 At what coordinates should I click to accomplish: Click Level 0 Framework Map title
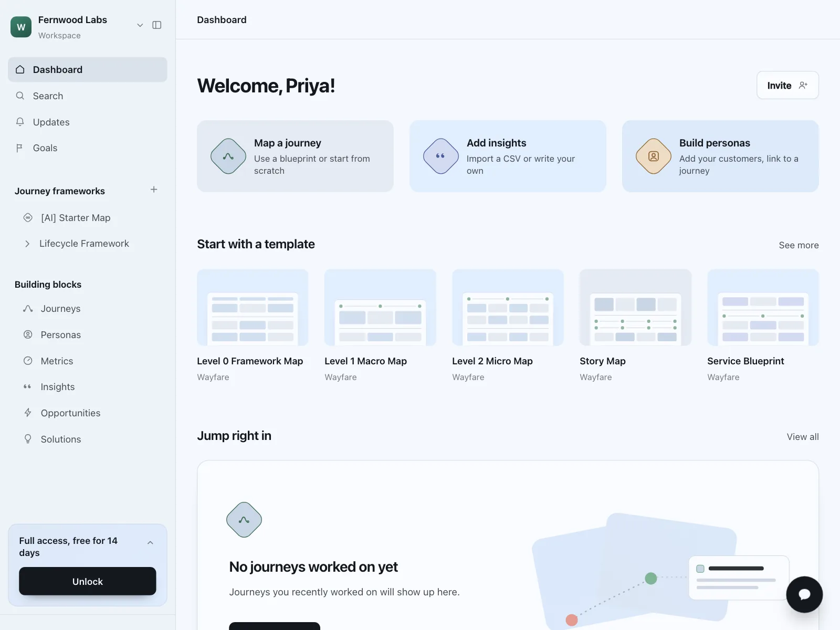pos(250,361)
